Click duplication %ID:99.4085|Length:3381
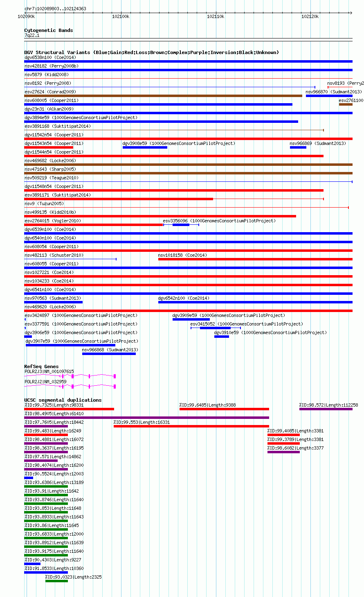The width and height of the screenshot is (364, 597). pyautogui.click(x=283, y=435)
